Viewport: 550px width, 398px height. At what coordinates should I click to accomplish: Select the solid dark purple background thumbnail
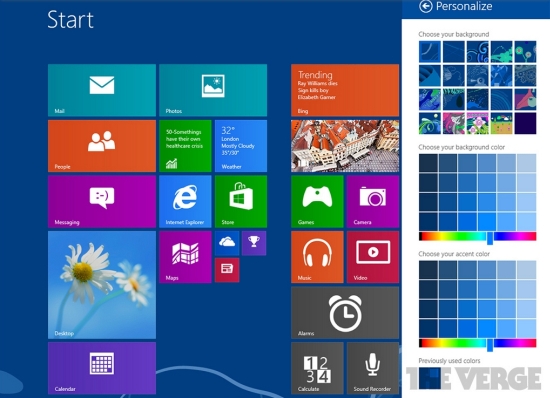click(525, 123)
